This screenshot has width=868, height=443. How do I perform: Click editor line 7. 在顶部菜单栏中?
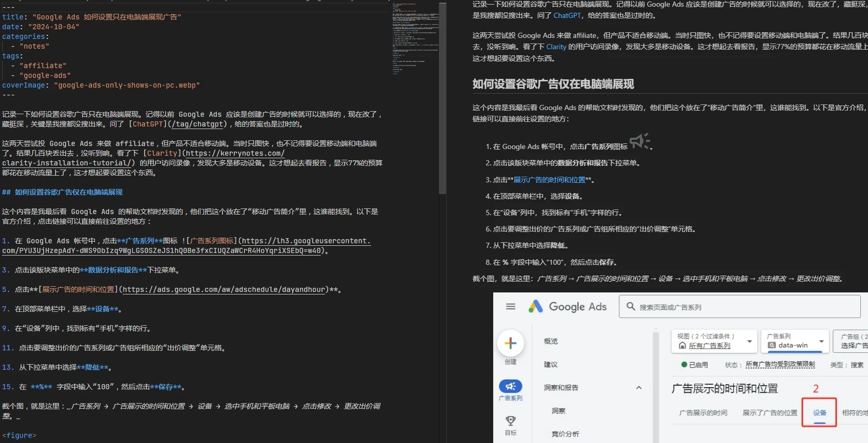point(62,309)
